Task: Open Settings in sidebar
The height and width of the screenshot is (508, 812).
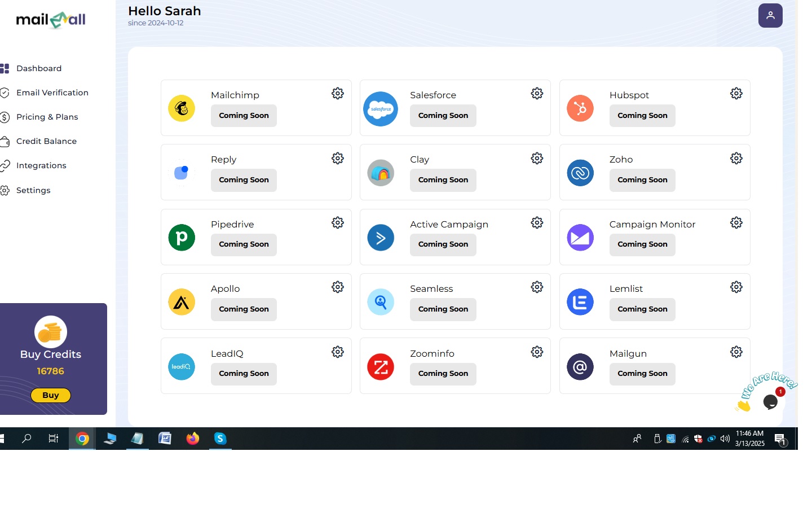Action: (x=33, y=190)
